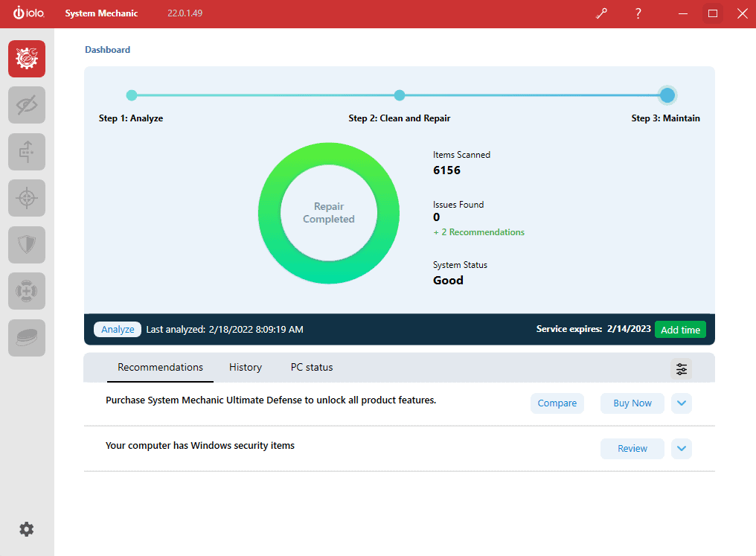Click the wrench icon in title bar
This screenshot has height=556, width=756.
click(601, 13)
